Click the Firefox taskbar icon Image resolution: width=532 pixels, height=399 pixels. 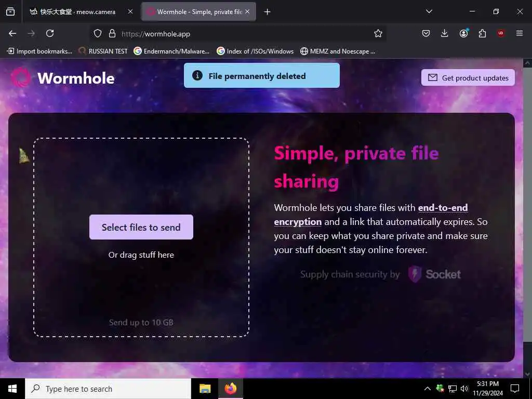point(230,389)
